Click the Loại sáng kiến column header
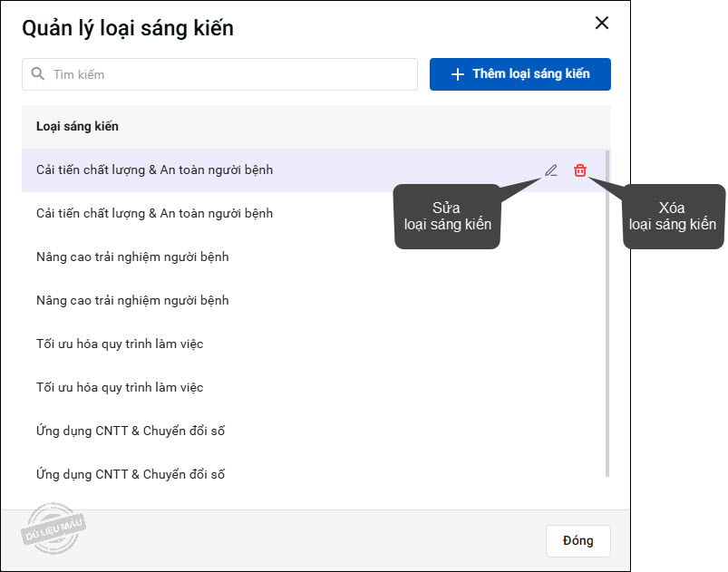This screenshot has height=572, width=728. [x=78, y=126]
